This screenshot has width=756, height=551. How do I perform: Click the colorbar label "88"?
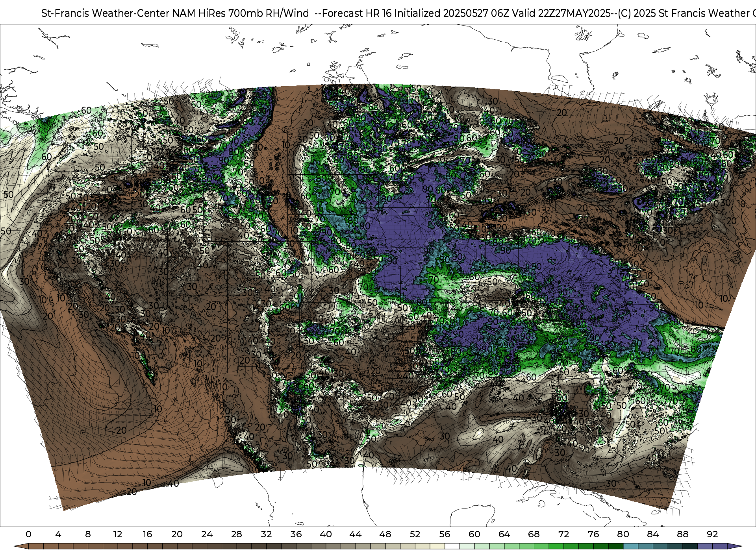point(682,534)
